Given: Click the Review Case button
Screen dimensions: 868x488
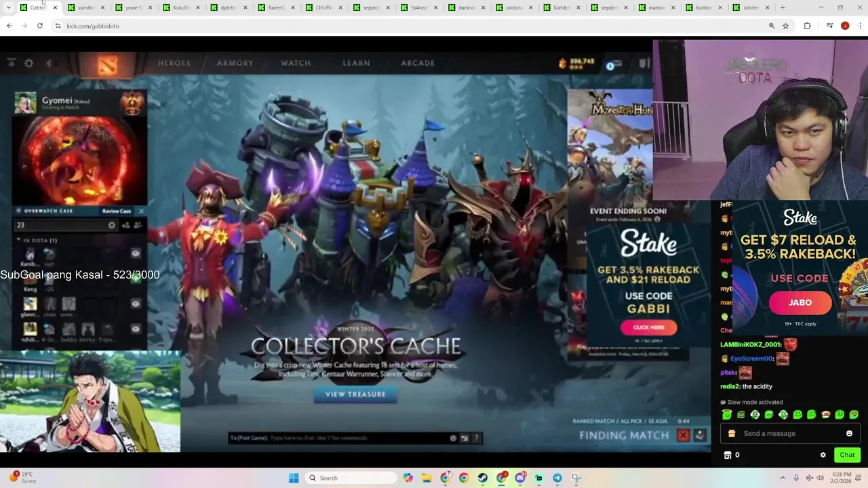Looking at the screenshot, I should (117, 211).
